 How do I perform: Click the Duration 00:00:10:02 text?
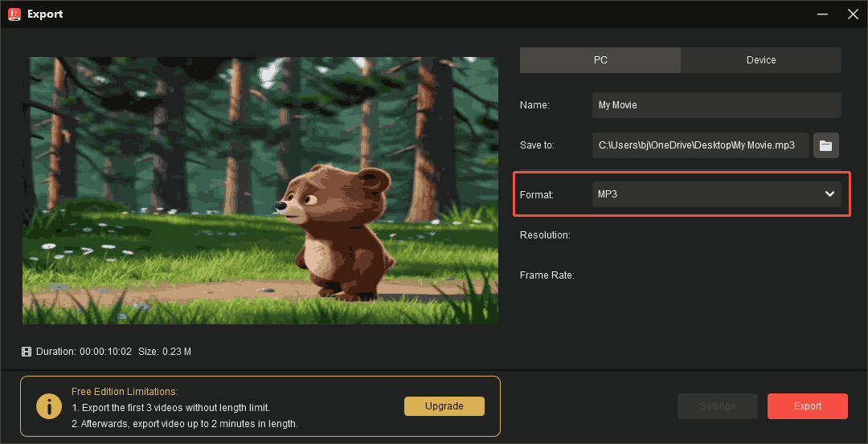coord(84,352)
